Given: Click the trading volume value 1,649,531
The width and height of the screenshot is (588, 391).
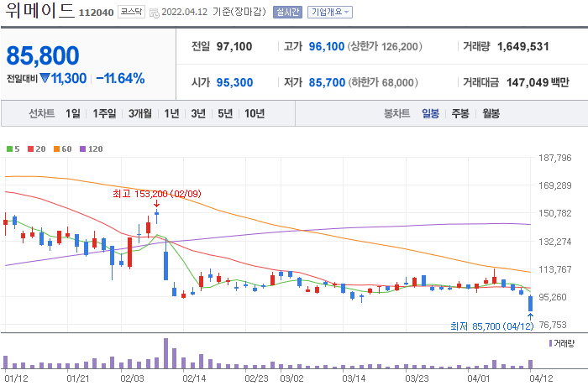Looking at the screenshot, I should click(523, 46).
